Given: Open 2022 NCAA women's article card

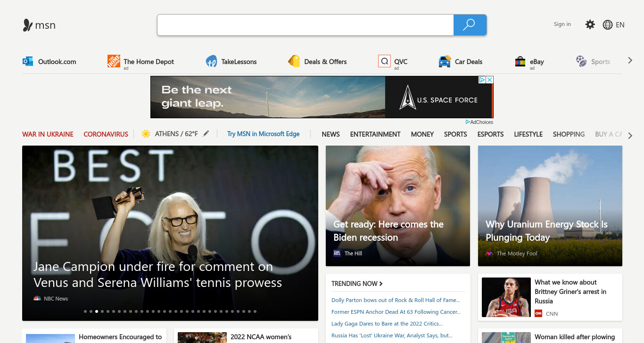Looking at the screenshot, I should (246, 336).
